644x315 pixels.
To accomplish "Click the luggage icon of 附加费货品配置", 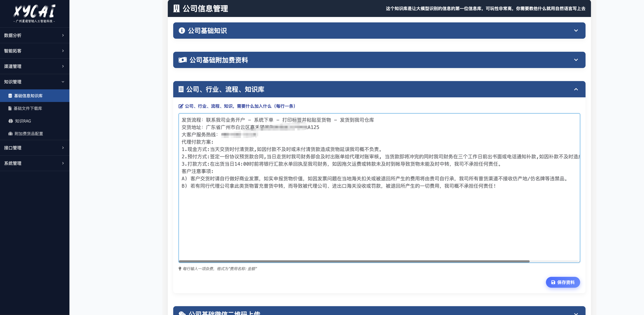I will point(10,134).
